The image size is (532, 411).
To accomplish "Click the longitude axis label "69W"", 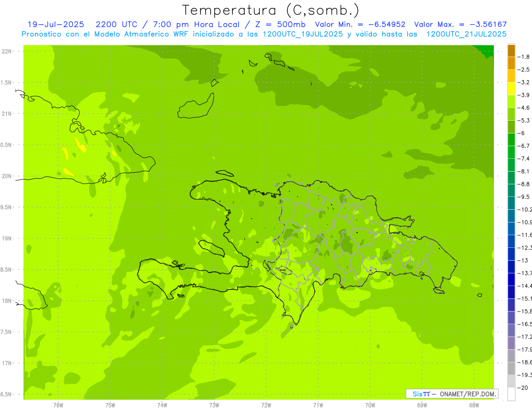I will pyautogui.click(x=422, y=405).
